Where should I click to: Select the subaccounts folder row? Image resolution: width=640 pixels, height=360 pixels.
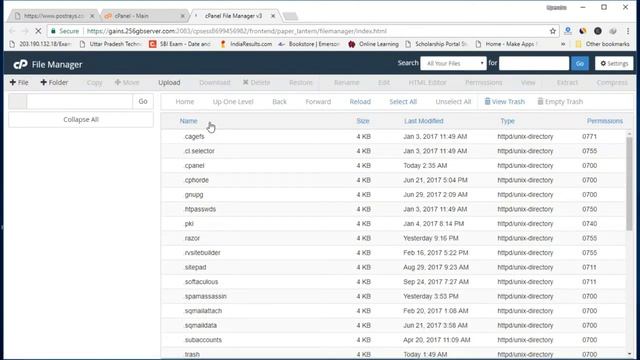point(393,340)
